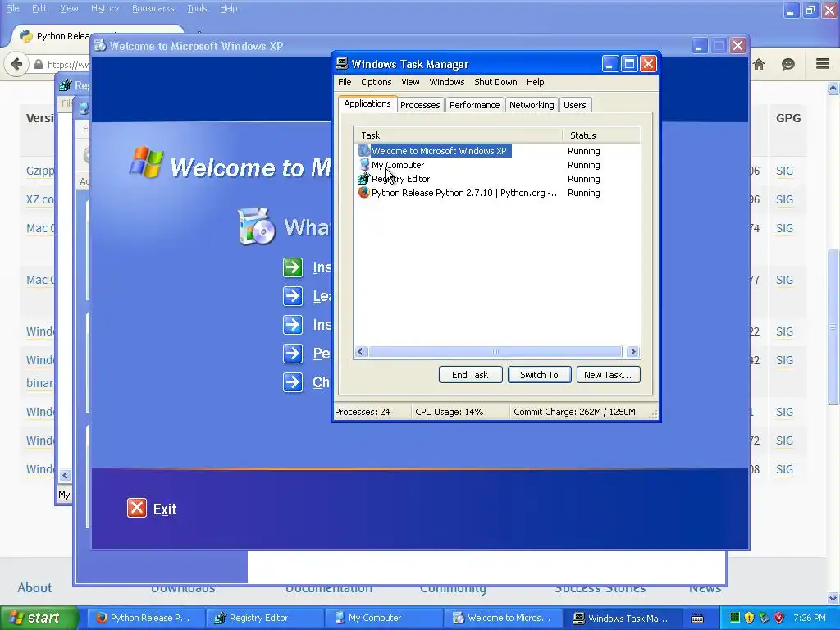Click the Welcome to Windows XP task icon
This screenshot has width=840, height=630.
point(363,151)
